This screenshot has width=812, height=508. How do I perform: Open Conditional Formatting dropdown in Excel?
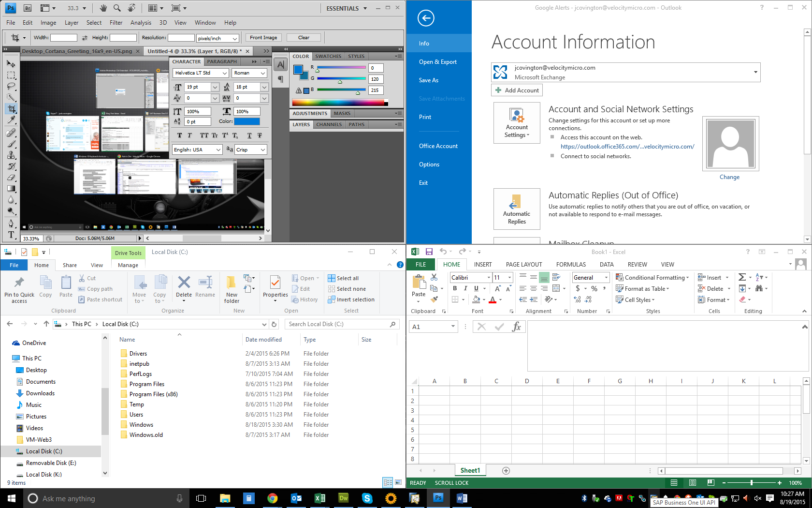coord(652,277)
